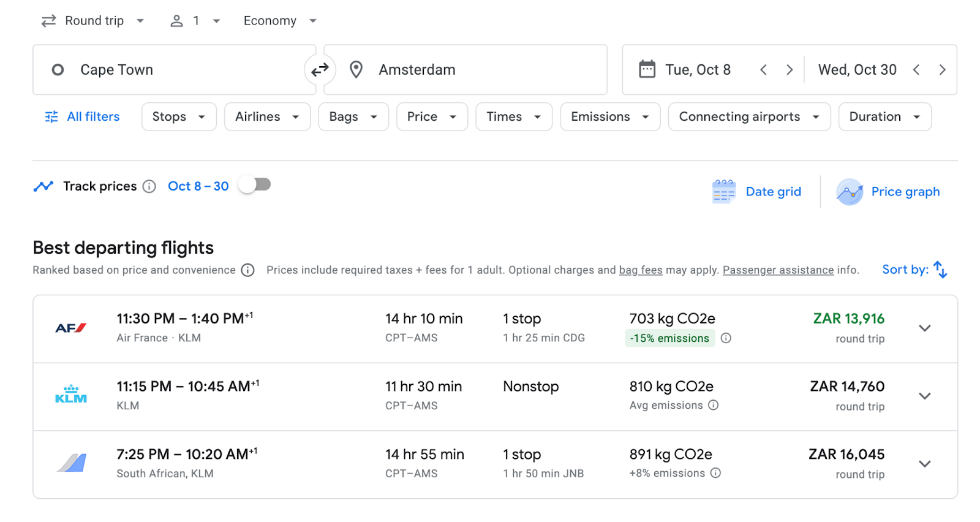The height and width of the screenshot is (522, 980).
Task: Click the Sort by arrows icon
Action: pyautogui.click(x=940, y=270)
